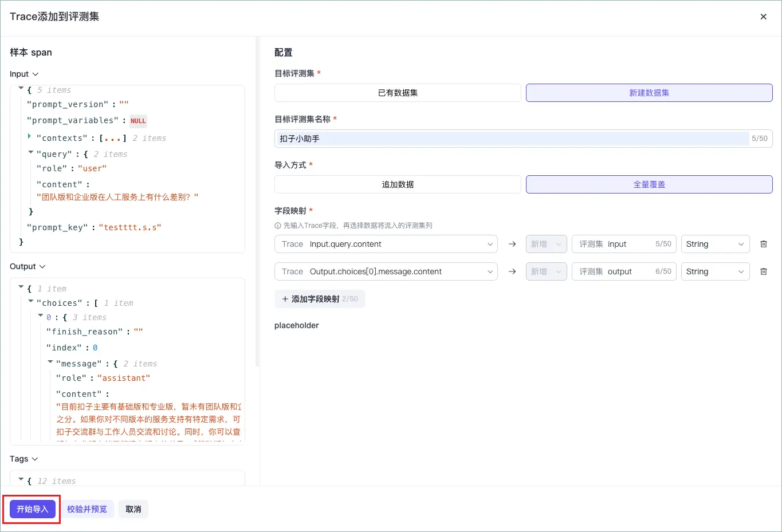Edit the 评测集 output column name
The width and height of the screenshot is (782, 532).
[x=624, y=271]
